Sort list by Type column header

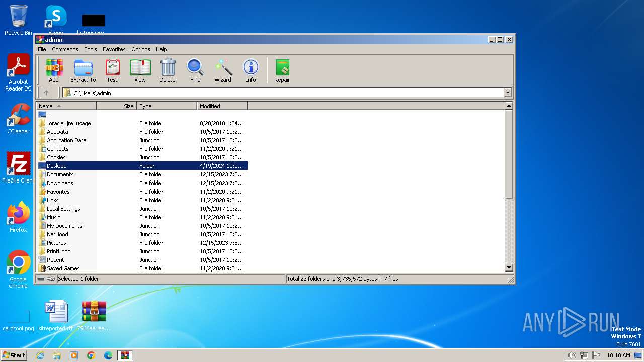coord(167,106)
